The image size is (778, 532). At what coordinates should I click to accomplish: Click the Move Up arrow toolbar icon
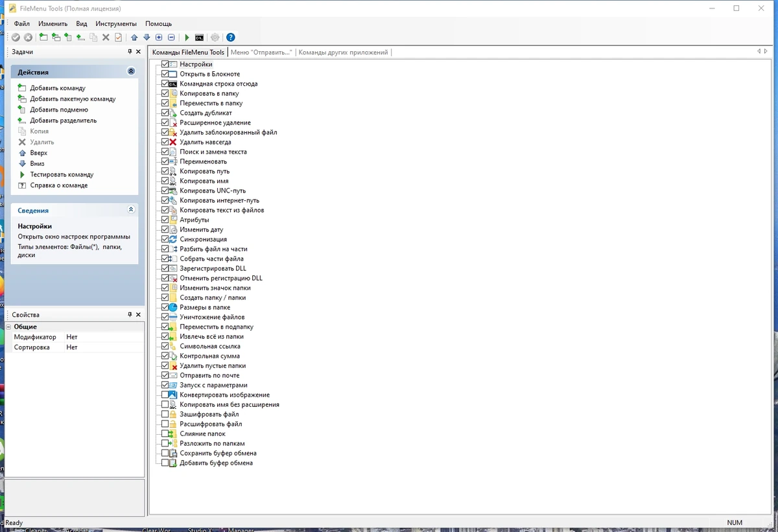click(x=134, y=38)
